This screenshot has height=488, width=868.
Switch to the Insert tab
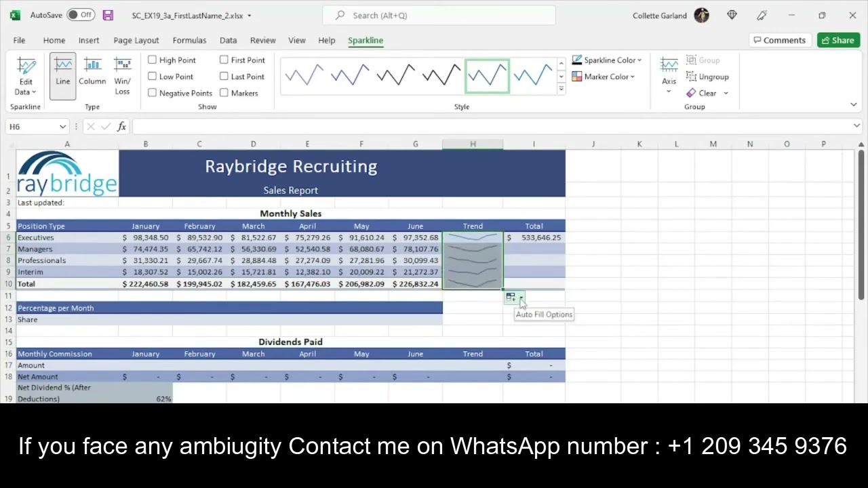(x=89, y=40)
